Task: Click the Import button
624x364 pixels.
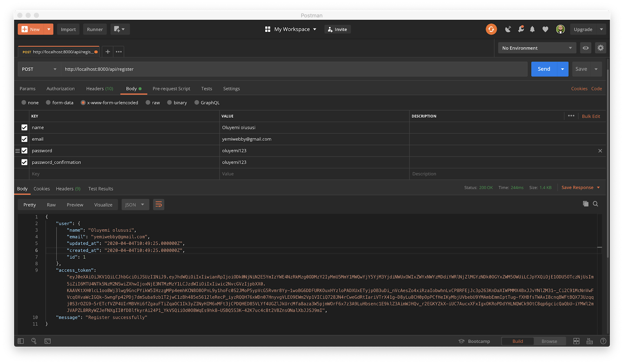Action: pyautogui.click(x=68, y=29)
